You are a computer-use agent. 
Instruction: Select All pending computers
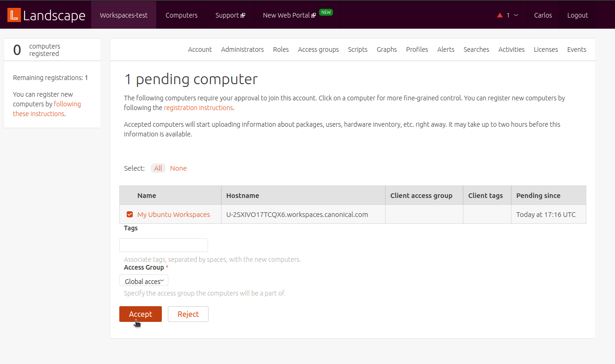(x=158, y=168)
